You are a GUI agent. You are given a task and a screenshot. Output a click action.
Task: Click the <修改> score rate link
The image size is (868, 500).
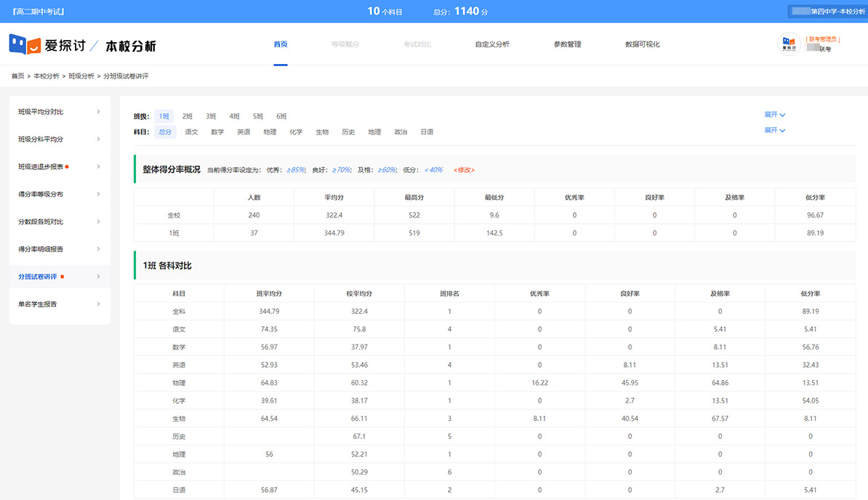[464, 170]
